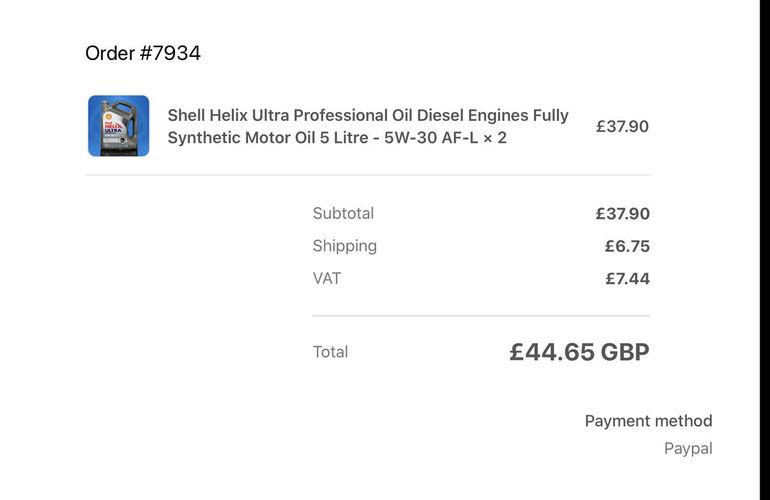The height and width of the screenshot is (500, 770).
Task: Click the product line price £37.90
Action: [622, 126]
